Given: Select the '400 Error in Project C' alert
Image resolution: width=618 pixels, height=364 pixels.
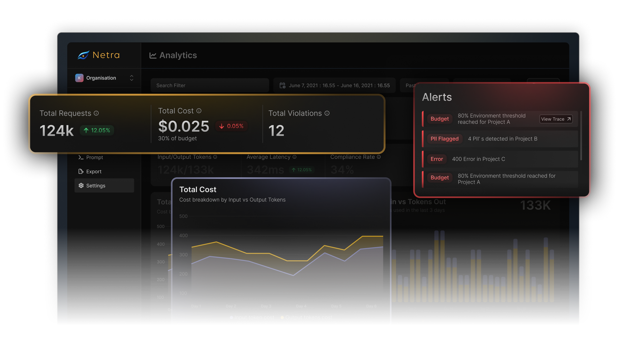Looking at the screenshot, I should tap(500, 159).
